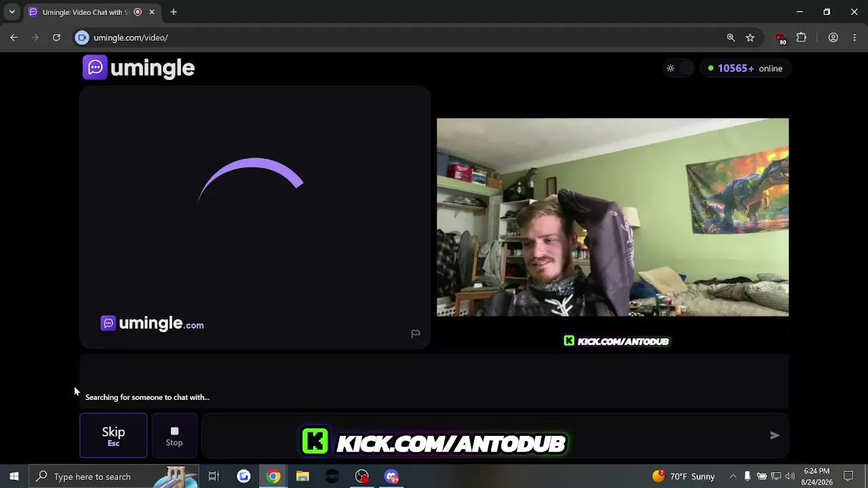The image size is (868, 488).
Task: Open the Windows Start menu
Action: point(14,476)
